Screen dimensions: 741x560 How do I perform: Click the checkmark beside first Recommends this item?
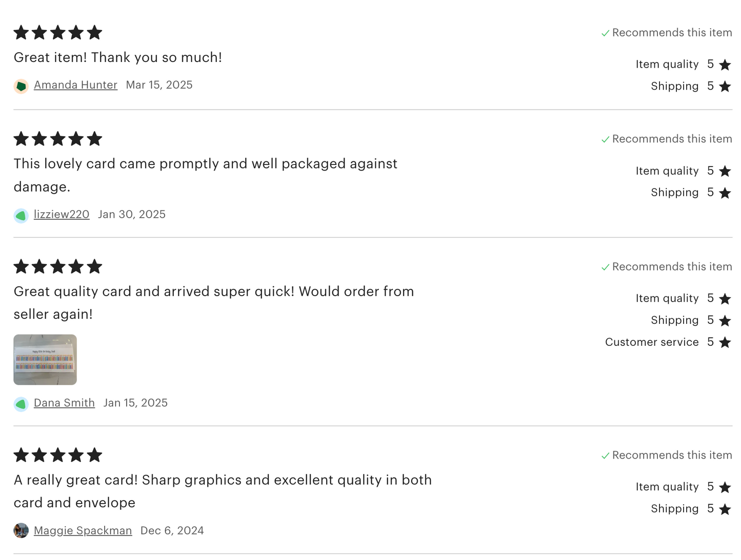coord(606,33)
